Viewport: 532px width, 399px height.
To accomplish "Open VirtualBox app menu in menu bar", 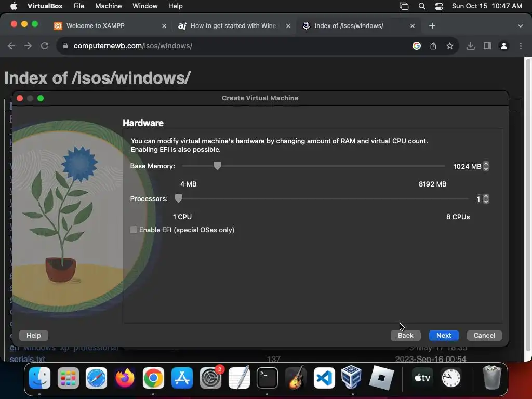I will click(45, 6).
